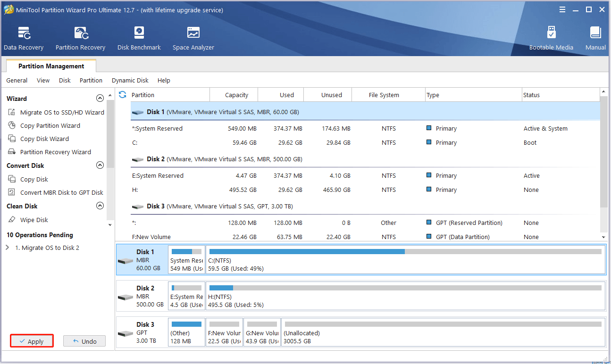Open the Manual icon
This screenshot has width=611, height=364.
(595, 39)
